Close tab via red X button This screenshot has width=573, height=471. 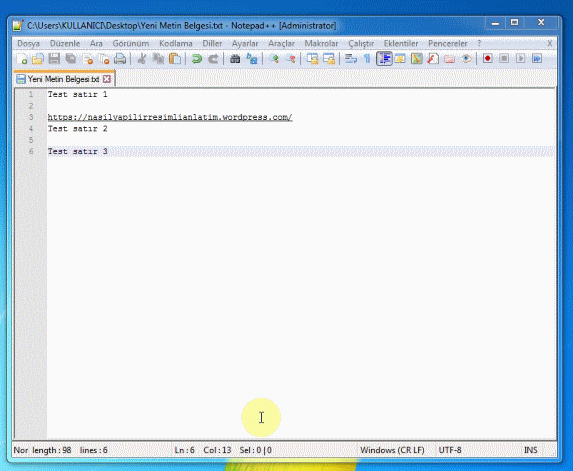point(107,79)
